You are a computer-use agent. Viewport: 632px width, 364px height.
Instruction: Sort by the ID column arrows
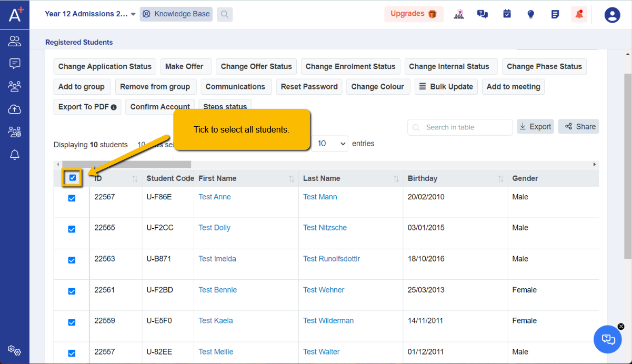click(x=135, y=179)
